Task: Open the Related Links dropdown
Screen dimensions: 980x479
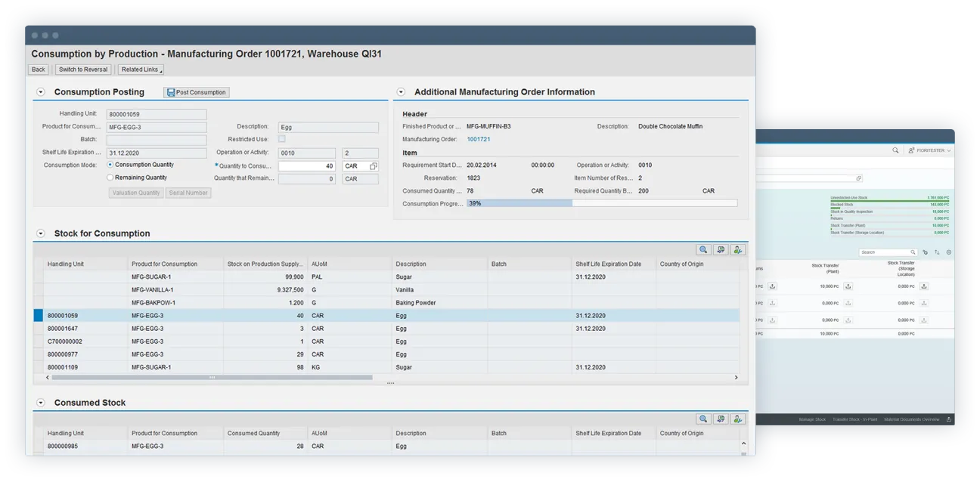Action: 141,69
